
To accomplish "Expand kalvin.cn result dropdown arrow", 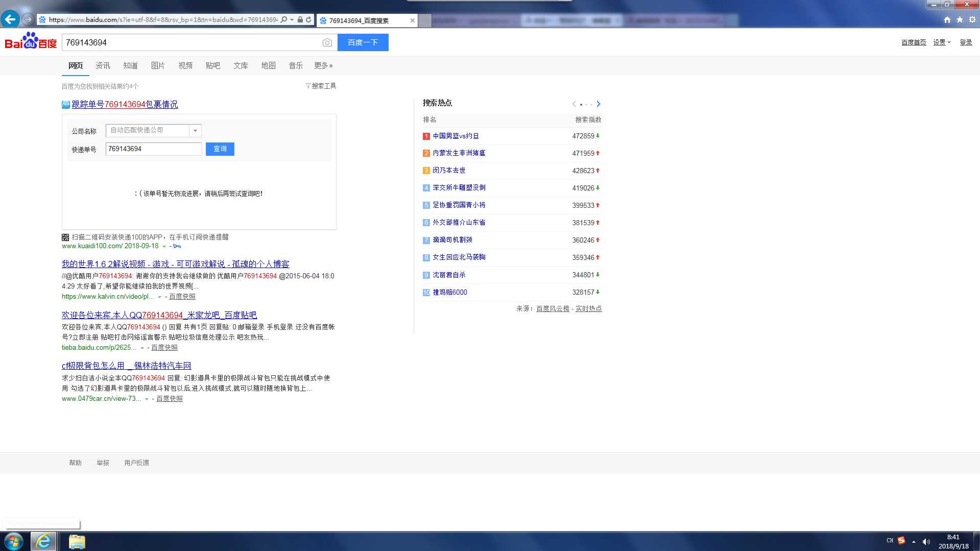I will coord(159,297).
